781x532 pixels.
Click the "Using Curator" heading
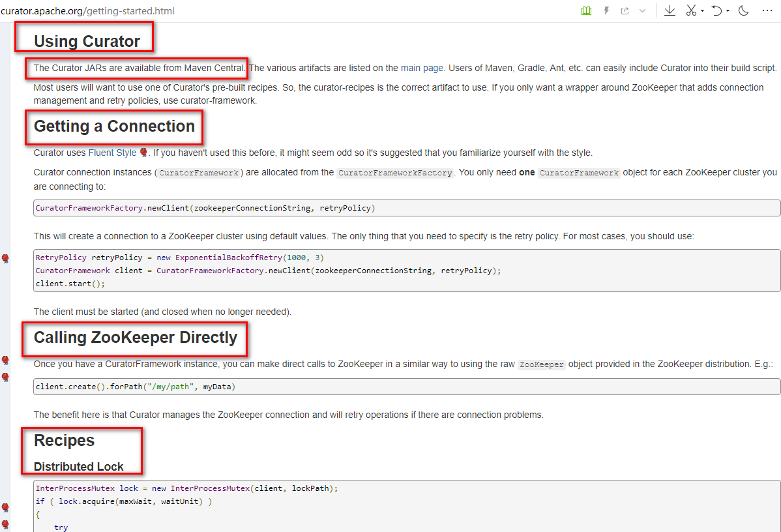[87, 41]
